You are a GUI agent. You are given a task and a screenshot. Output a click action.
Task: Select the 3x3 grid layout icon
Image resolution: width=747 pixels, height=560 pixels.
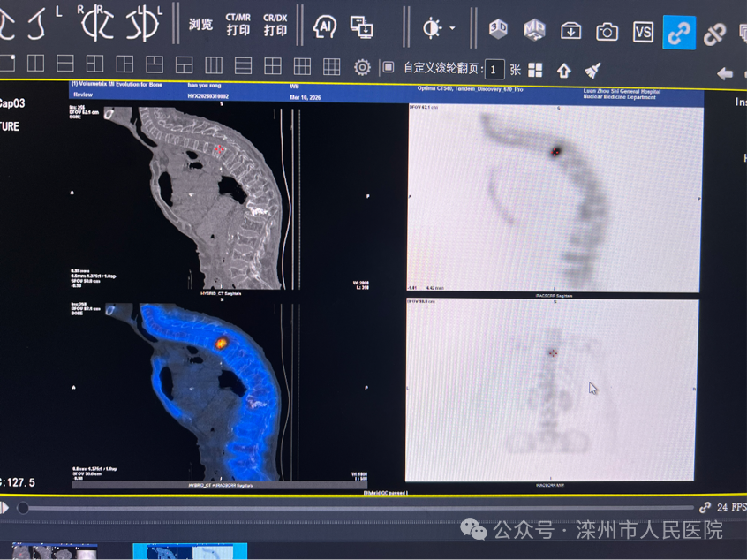(x=331, y=66)
